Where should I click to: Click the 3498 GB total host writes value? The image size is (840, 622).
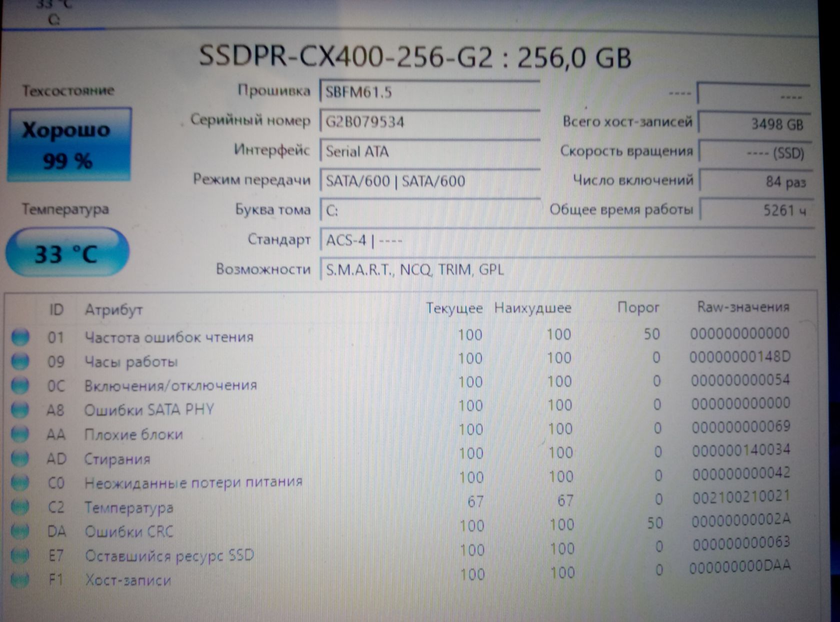click(754, 123)
